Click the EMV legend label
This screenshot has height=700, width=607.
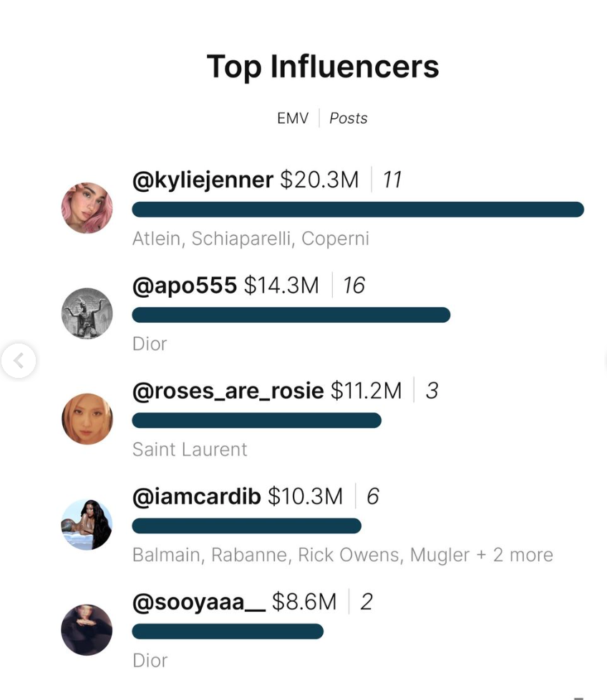[293, 118]
